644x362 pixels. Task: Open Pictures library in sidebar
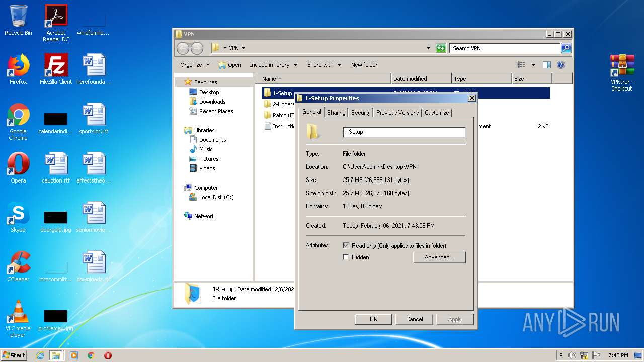pos(204,159)
